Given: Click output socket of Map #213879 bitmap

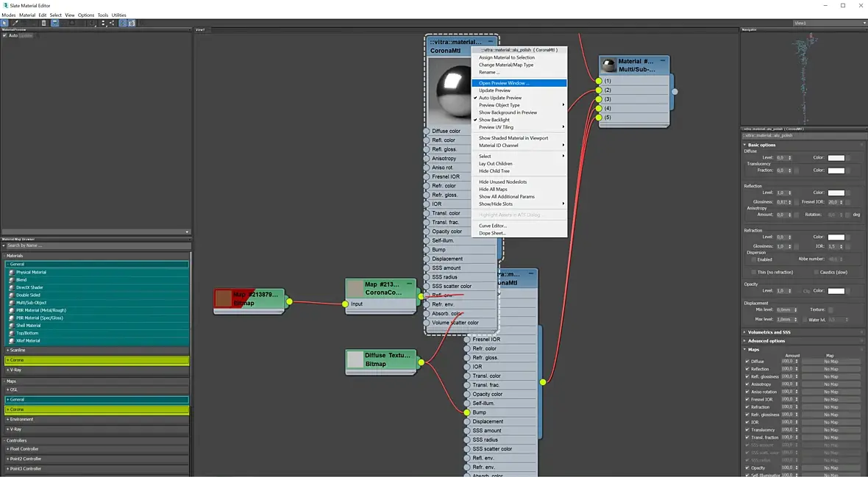Looking at the screenshot, I should click(289, 301).
